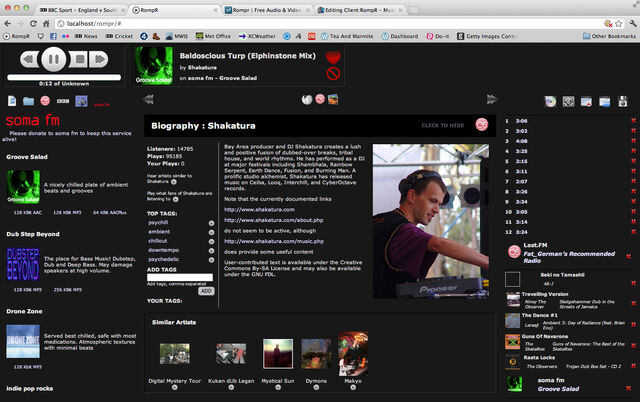Image resolution: width=640 pixels, height=402 pixels.
Task: Remove Fat_German's Recommended Radio from playlist
Action: (x=629, y=256)
